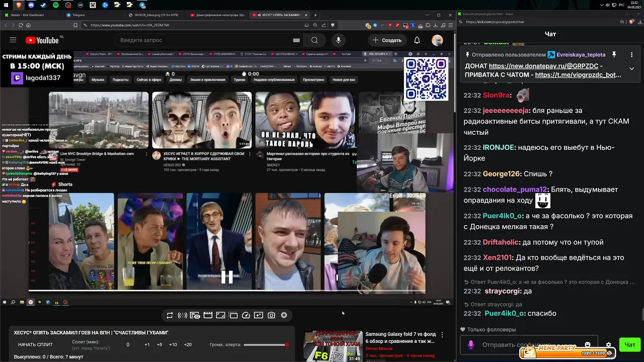Open on-screen keyboard icon in search box
This screenshot has width=644, height=362.
click(296, 40)
